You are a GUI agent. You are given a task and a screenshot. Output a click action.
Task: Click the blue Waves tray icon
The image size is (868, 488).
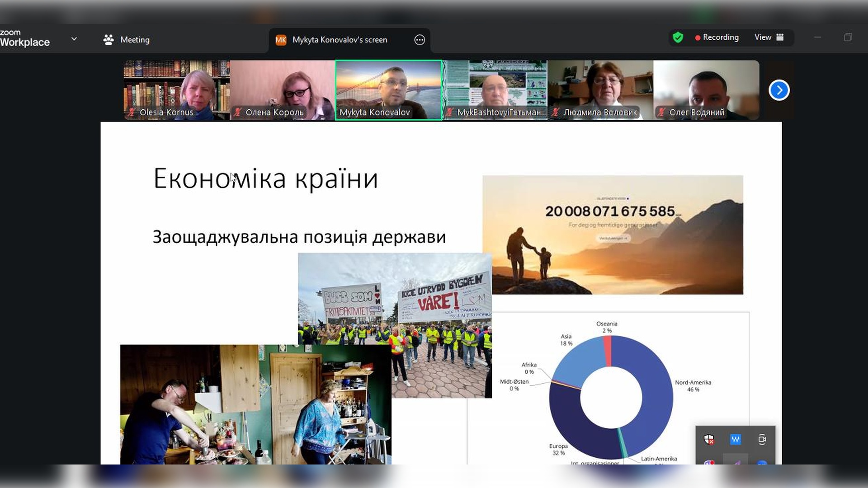click(736, 439)
